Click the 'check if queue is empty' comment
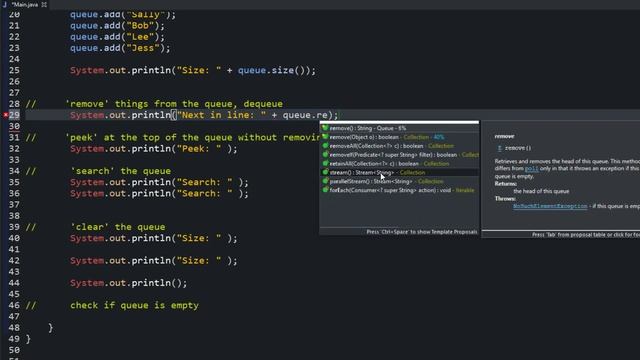This screenshot has width=640, height=360. (134, 305)
